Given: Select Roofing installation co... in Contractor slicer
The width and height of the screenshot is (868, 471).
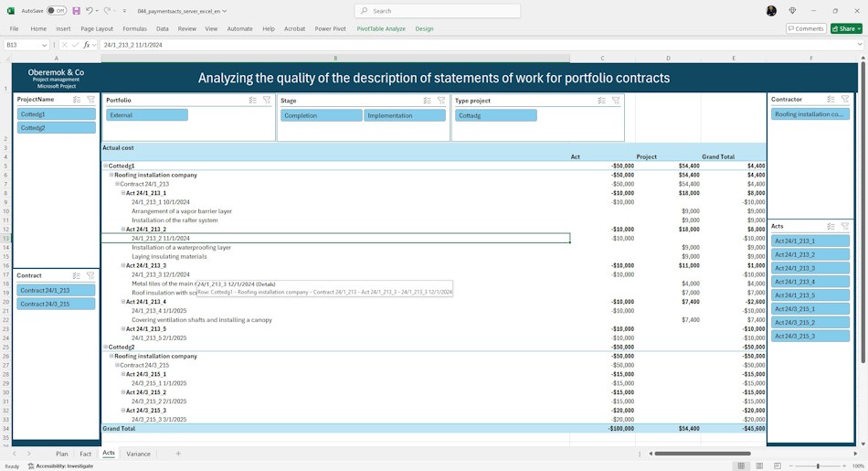Looking at the screenshot, I should (x=810, y=113).
